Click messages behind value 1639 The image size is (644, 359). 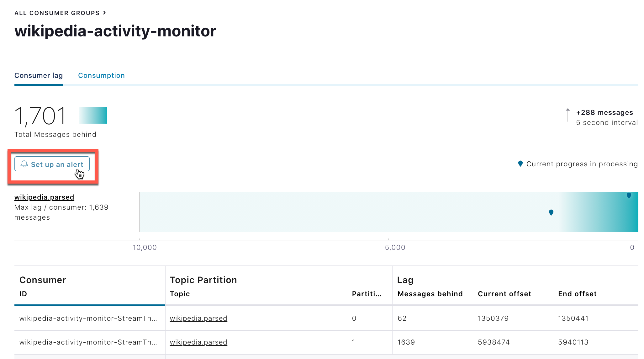click(406, 342)
